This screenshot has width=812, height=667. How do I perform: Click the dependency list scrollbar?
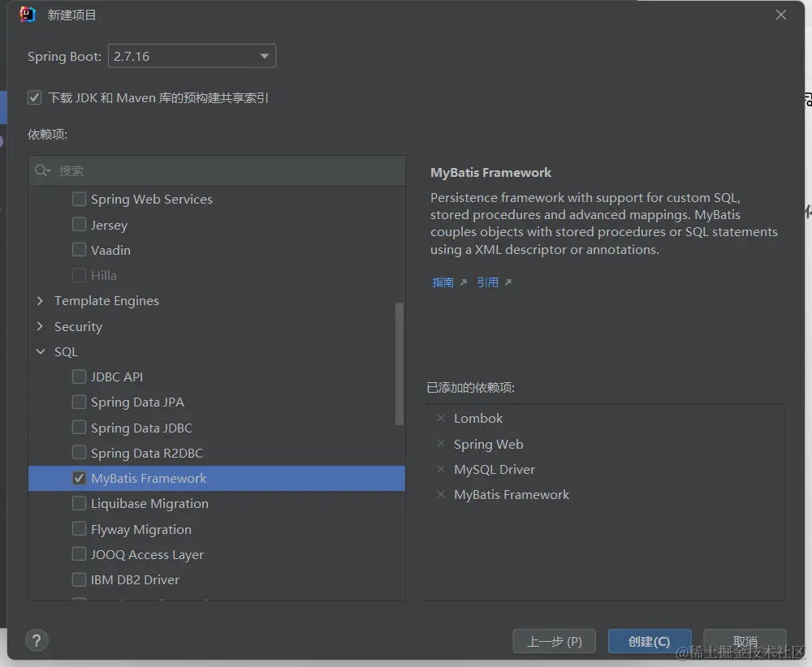(x=400, y=364)
